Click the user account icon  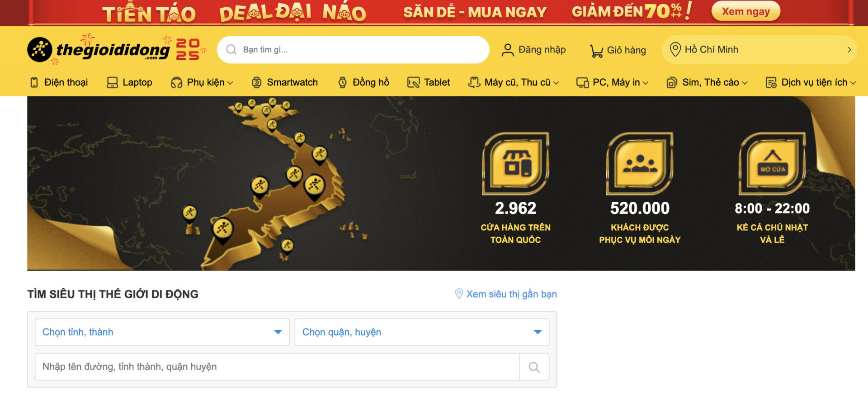click(508, 50)
